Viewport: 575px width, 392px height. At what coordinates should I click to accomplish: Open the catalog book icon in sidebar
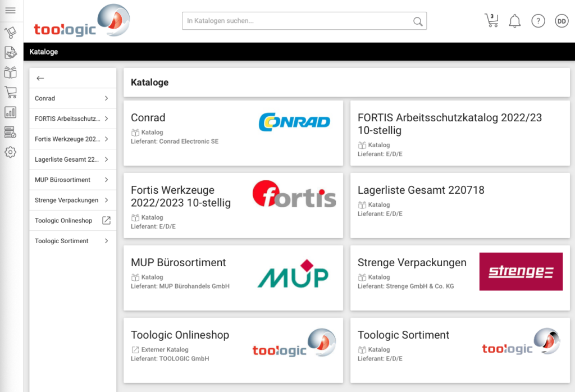click(x=10, y=72)
